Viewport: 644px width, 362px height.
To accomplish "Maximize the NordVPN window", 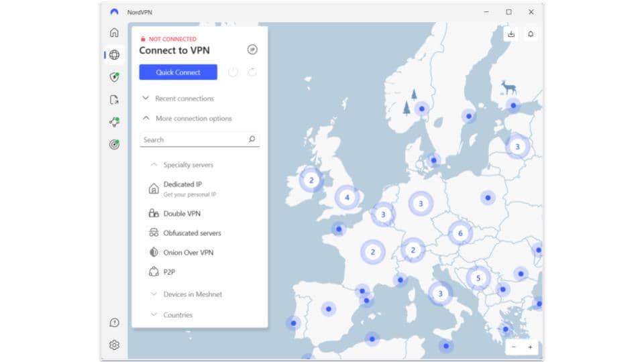I will [509, 12].
